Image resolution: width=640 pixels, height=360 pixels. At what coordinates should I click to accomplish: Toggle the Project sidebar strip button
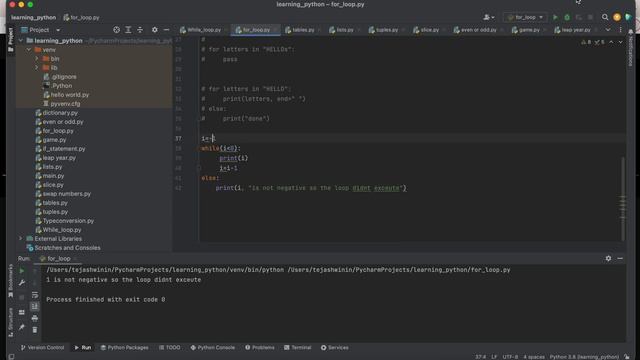click(x=11, y=40)
